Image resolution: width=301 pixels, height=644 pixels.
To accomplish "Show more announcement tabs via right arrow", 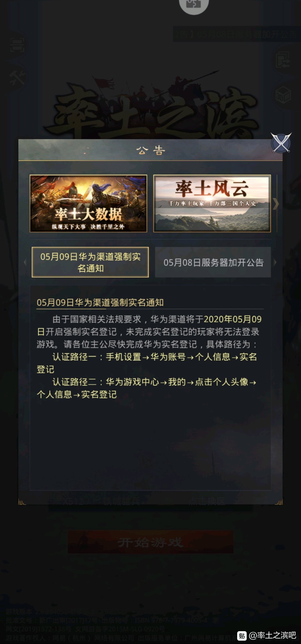I will point(275,262).
